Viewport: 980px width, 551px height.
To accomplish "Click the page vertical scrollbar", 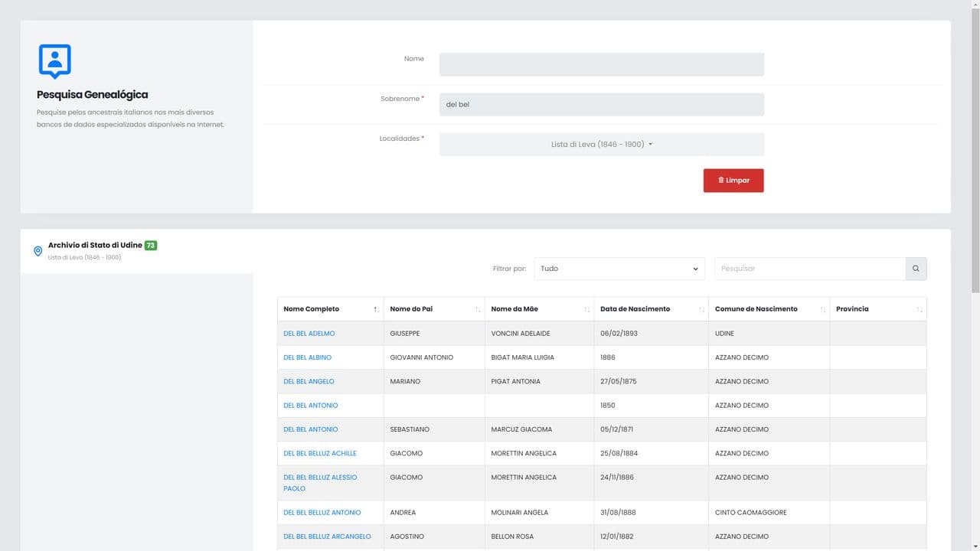I will coord(975,153).
